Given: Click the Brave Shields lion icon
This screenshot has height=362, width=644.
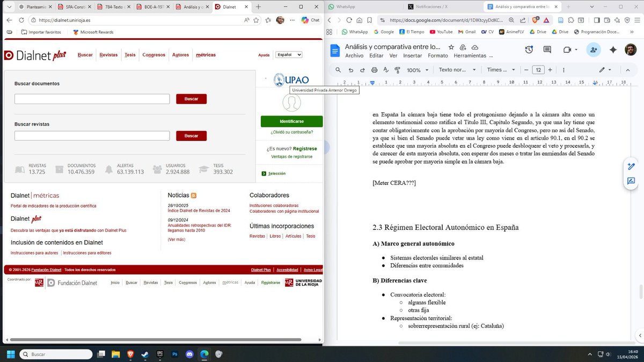Looking at the screenshot, I should click(536, 20).
